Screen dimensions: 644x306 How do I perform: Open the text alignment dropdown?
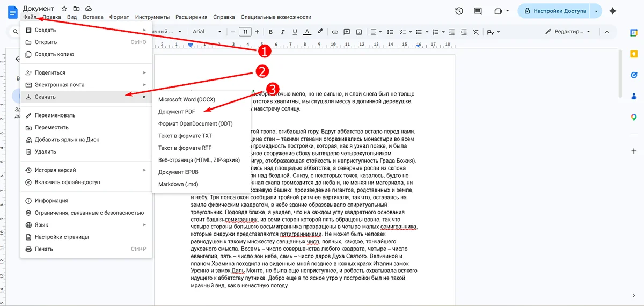click(377, 32)
